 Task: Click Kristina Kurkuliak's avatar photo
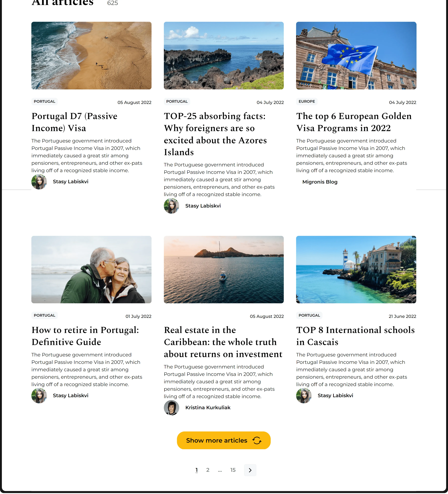coord(171,408)
